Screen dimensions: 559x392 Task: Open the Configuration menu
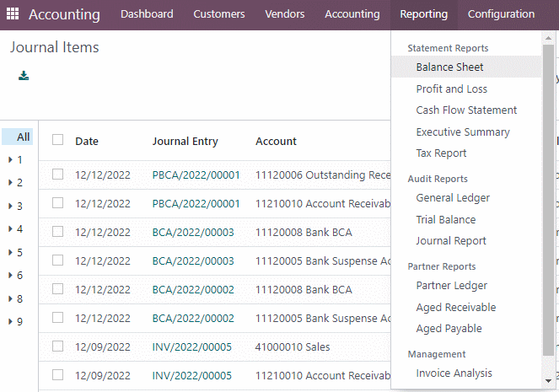(x=502, y=14)
